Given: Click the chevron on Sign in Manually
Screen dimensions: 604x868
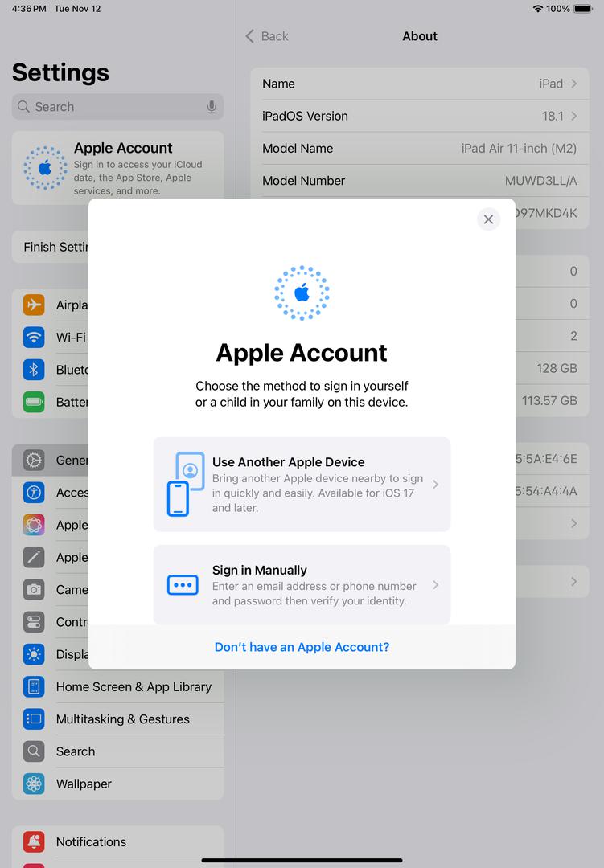Looking at the screenshot, I should coord(436,584).
